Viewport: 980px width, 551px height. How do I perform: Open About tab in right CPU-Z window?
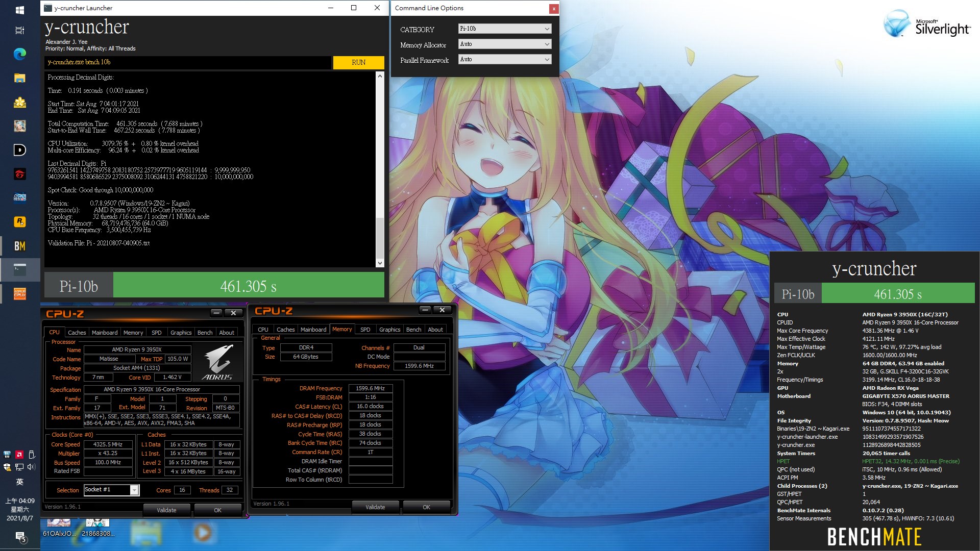(x=435, y=330)
